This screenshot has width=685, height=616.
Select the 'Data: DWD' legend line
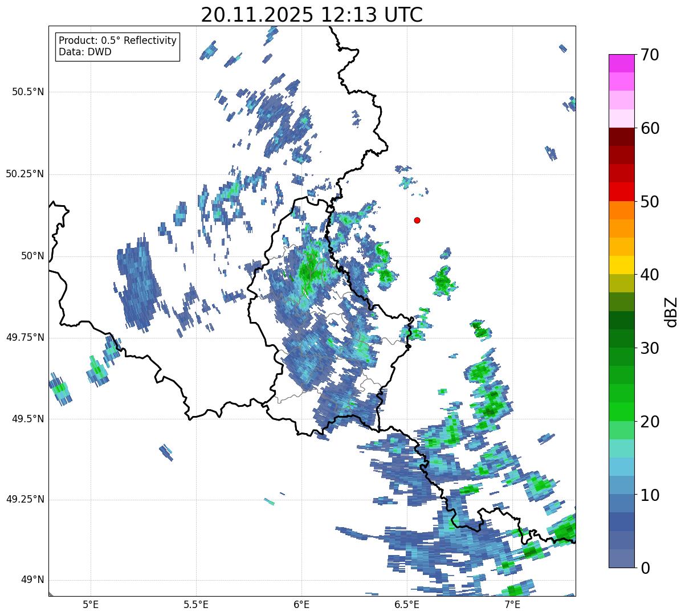85,52
